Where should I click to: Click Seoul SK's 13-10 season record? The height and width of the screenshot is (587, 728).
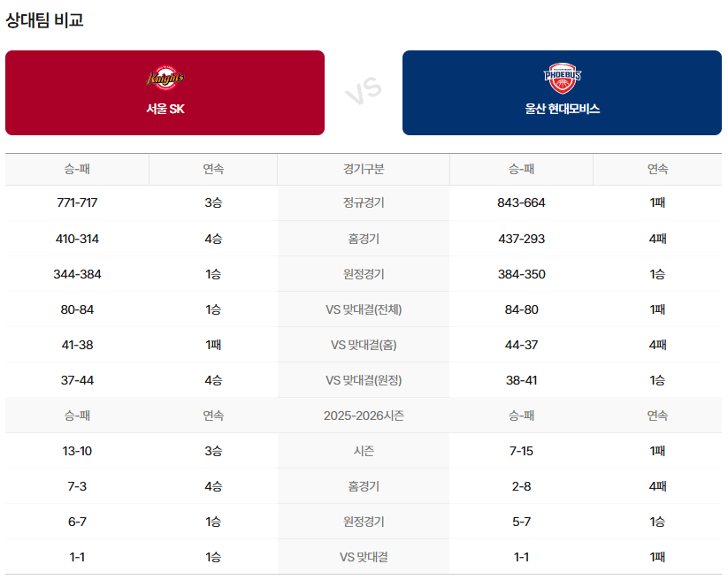(x=77, y=451)
